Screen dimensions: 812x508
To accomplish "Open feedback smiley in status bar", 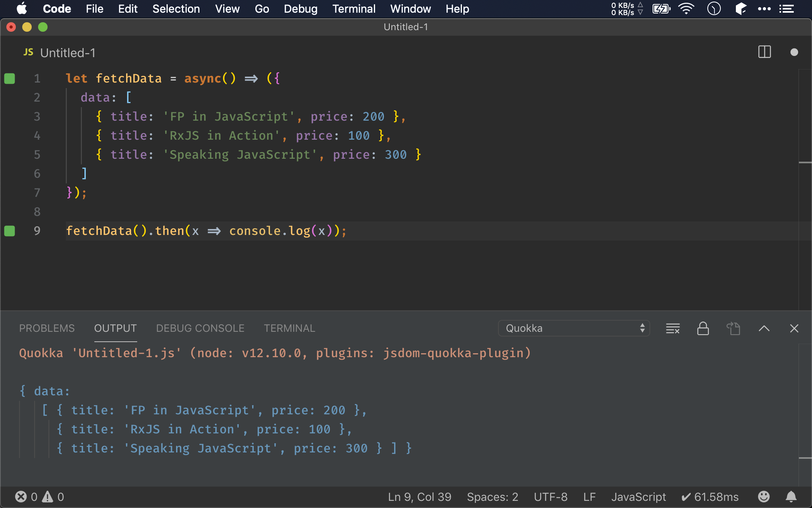I will (764, 497).
